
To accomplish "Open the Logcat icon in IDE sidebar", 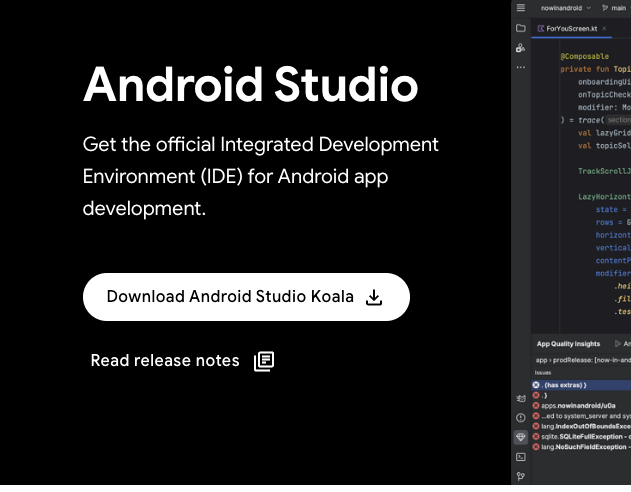I will (x=521, y=398).
